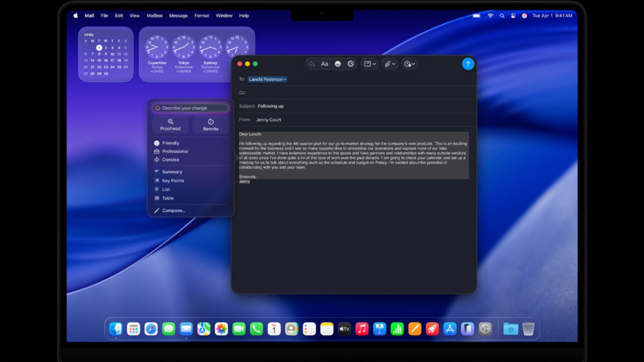Viewport: 644px width, 362px height.
Task: Click the Compose... writing tools option
Action: [174, 210]
